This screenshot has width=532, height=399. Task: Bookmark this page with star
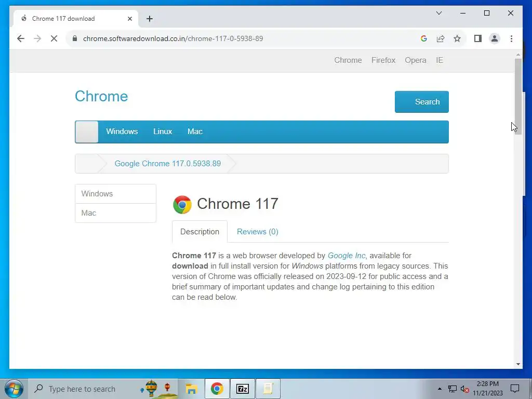457,38
